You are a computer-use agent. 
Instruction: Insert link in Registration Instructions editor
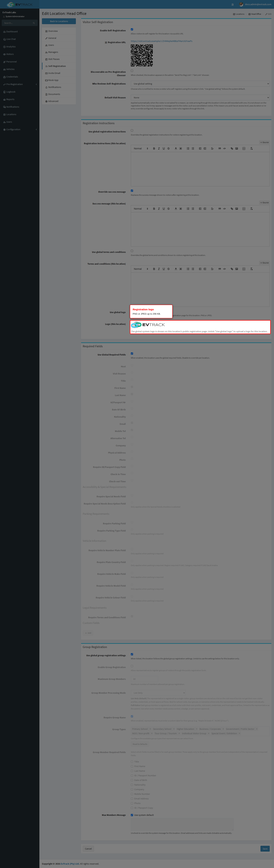pos(232,149)
